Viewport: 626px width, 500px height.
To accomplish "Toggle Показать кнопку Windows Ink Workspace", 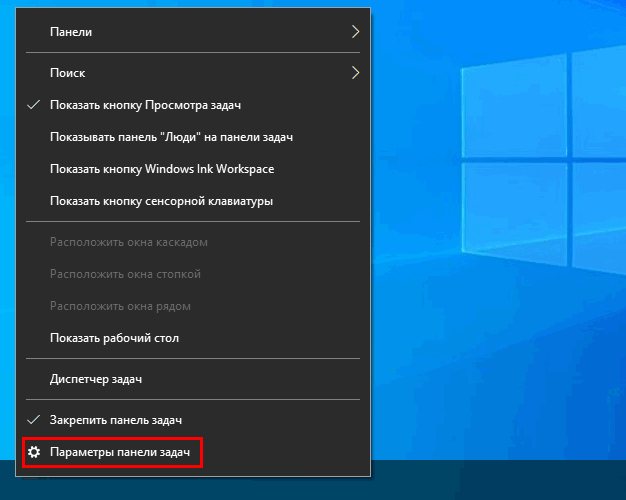I will (x=161, y=169).
